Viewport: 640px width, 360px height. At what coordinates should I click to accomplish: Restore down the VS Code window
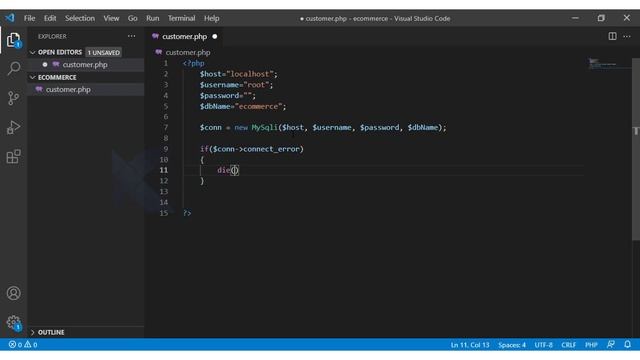(601, 18)
